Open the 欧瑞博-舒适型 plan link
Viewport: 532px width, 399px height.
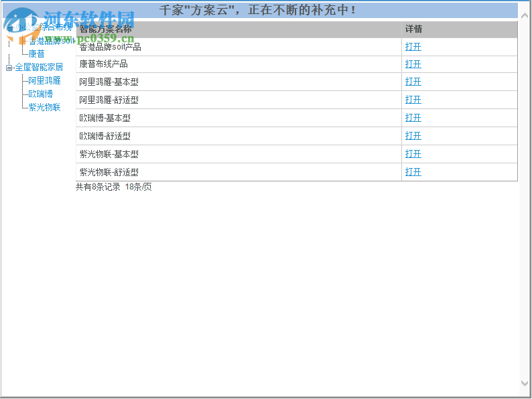point(413,136)
